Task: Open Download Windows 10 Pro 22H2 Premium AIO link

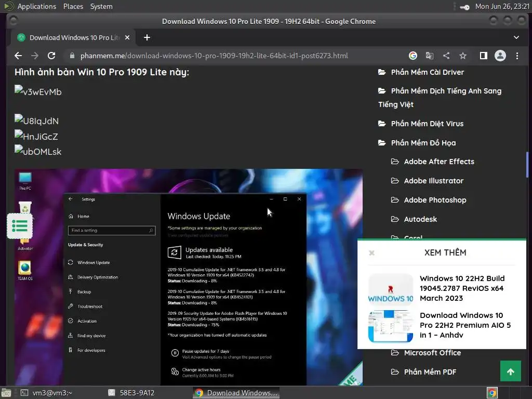Action: [x=465, y=325]
